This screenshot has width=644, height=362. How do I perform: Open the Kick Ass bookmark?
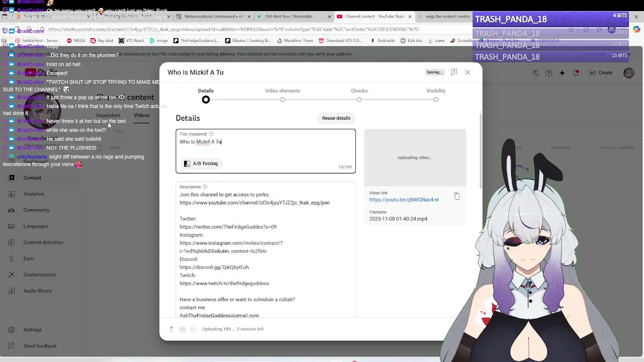pos(411,41)
